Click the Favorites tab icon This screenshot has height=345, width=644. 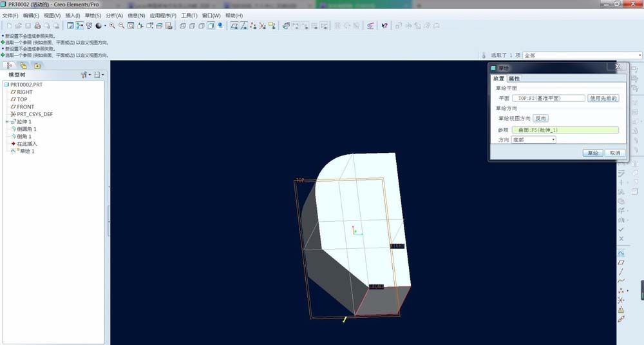point(37,65)
